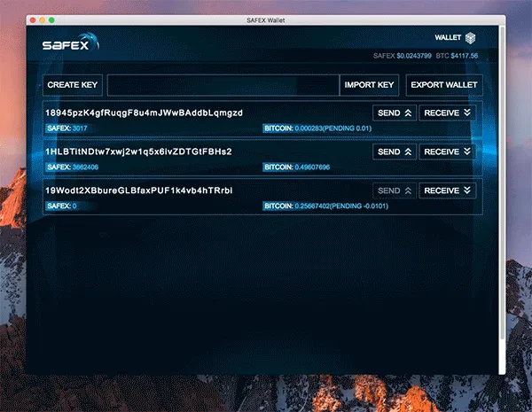Maximize the SAFEX Wallet window

52,20
